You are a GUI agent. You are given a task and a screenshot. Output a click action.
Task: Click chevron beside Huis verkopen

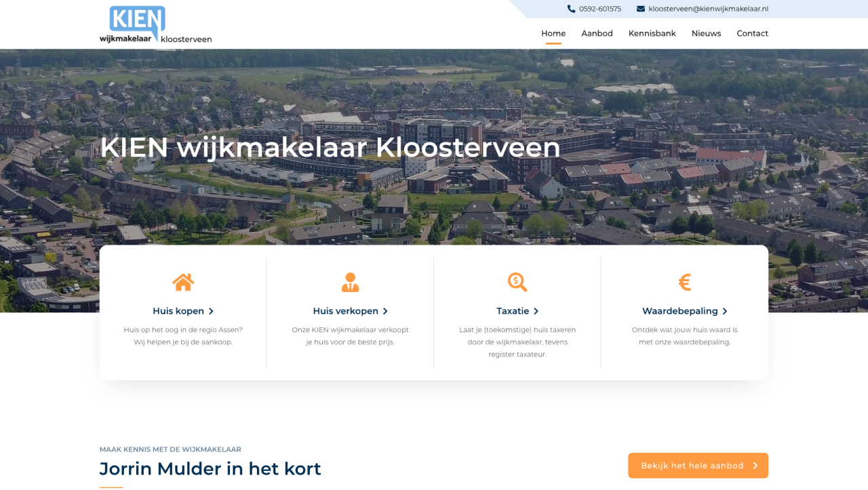click(385, 311)
